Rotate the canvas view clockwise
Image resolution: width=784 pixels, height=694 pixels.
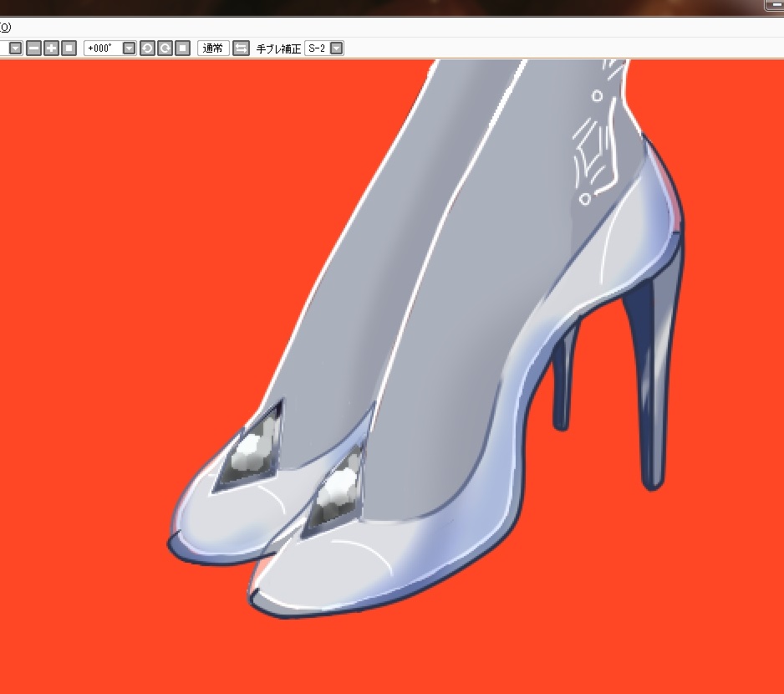coord(165,48)
